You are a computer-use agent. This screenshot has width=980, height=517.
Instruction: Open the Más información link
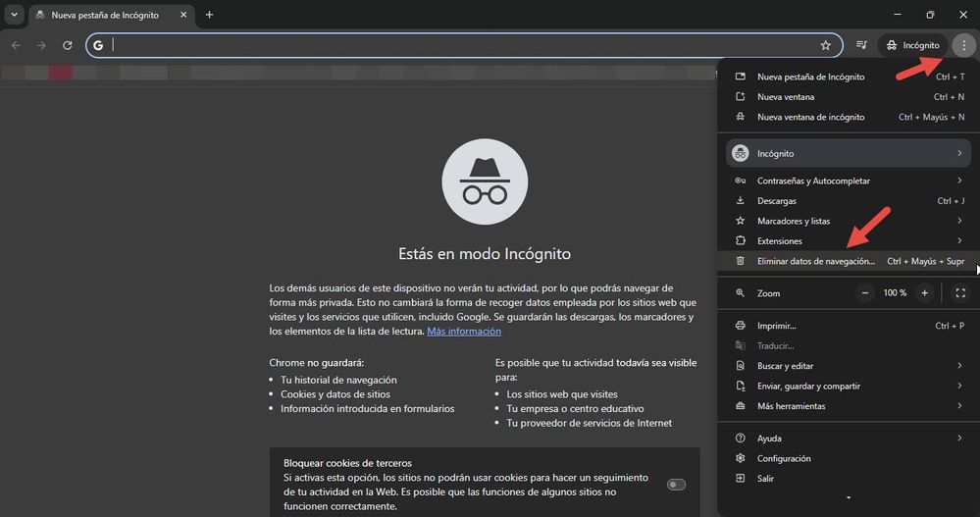tap(464, 331)
